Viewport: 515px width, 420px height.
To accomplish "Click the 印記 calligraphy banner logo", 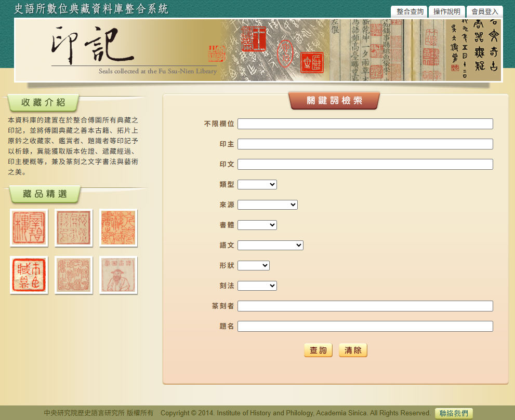I will (86, 47).
